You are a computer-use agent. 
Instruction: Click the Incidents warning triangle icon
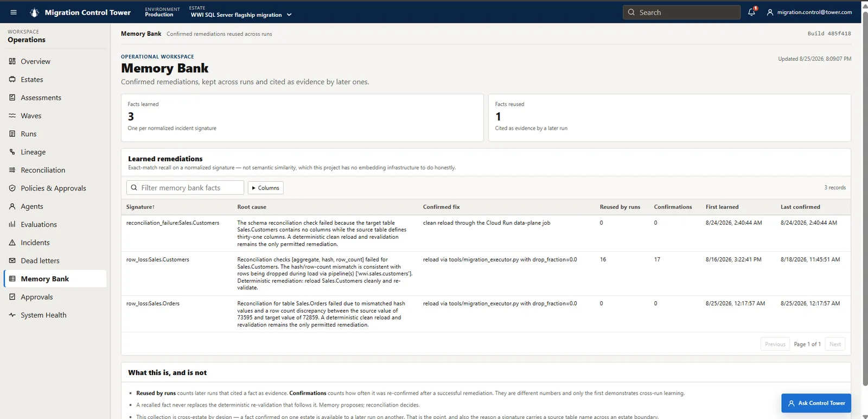12,243
